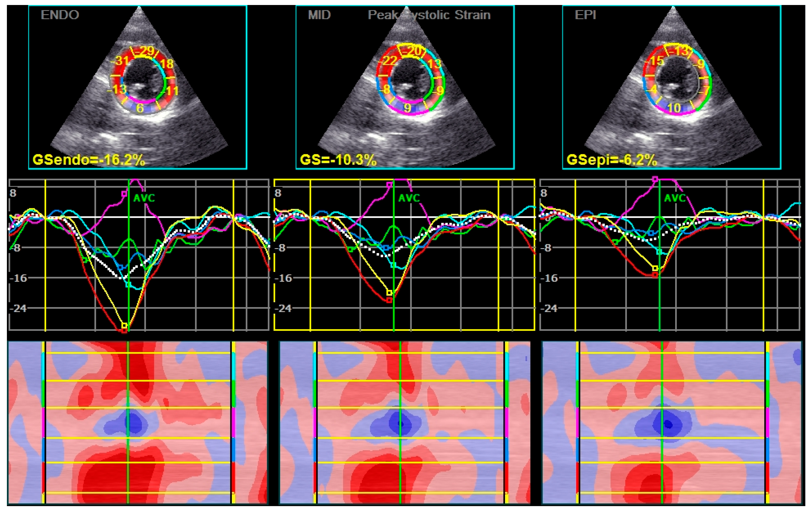The image size is (812, 513).
Task: Click the blue 6 segment in ENDO view
Action: pos(140,108)
